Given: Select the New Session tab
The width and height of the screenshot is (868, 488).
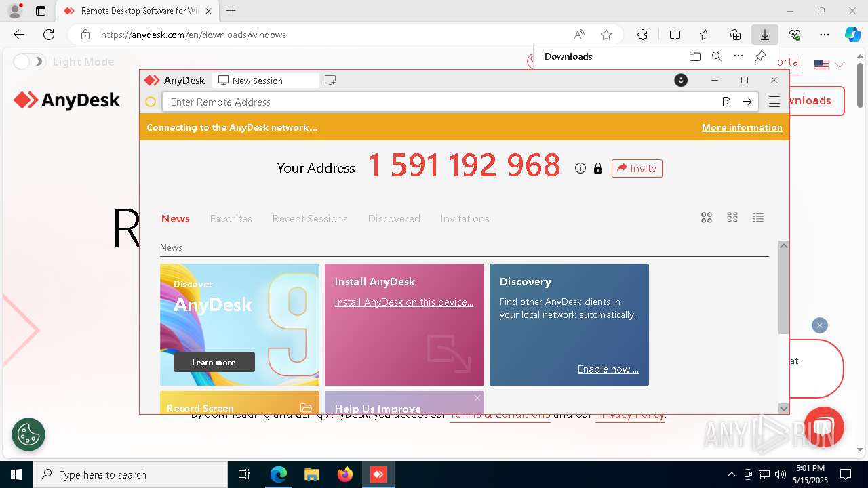Looking at the screenshot, I should [265, 80].
